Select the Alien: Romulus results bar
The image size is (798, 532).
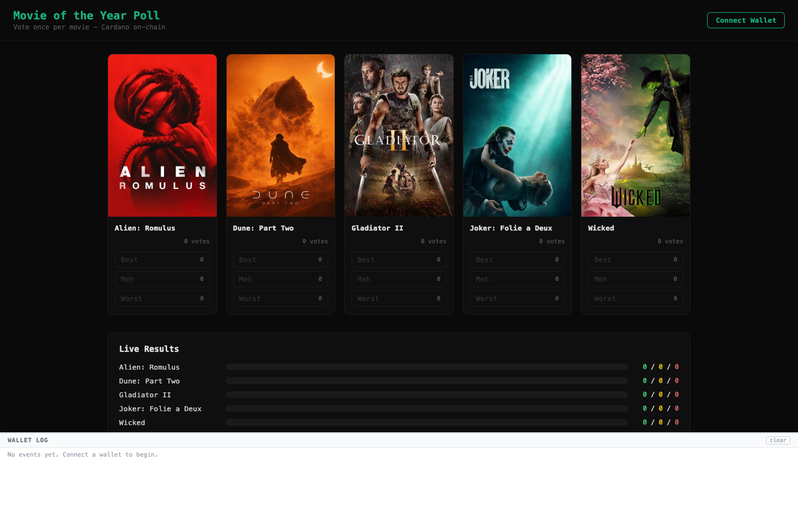[x=427, y=367]
